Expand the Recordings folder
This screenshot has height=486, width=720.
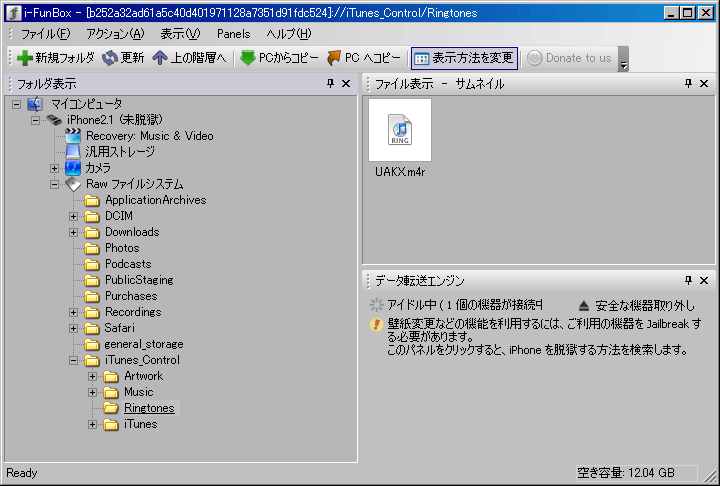coord(73,312)
